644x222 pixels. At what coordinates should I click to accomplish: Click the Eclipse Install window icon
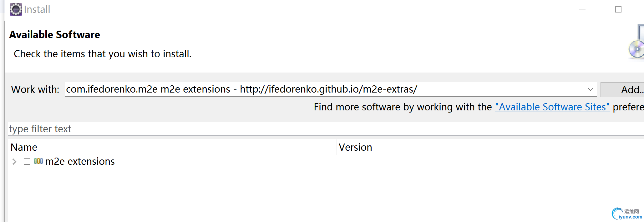coord(16,9)
